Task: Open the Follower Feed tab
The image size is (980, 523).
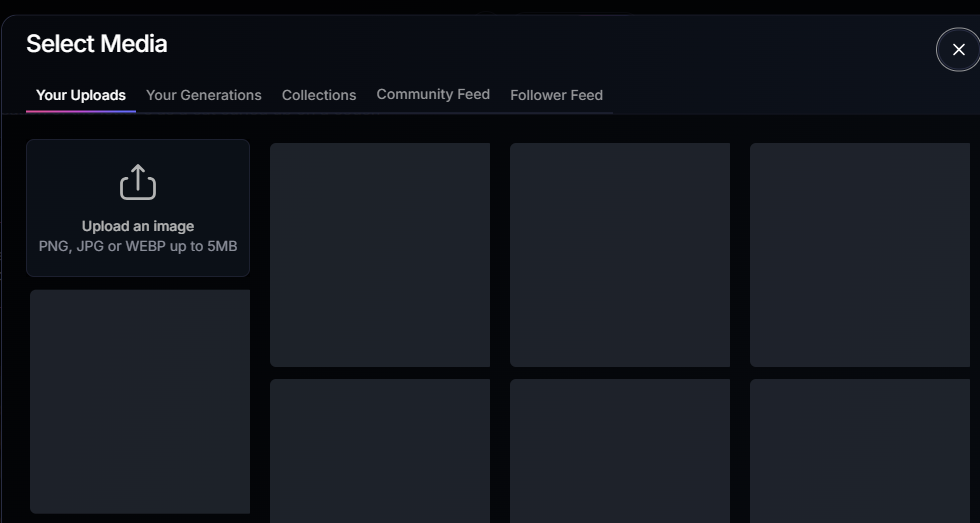Action: point(556,95)
